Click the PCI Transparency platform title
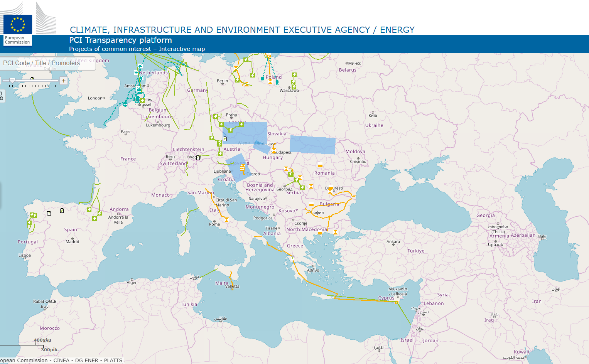 120,40
